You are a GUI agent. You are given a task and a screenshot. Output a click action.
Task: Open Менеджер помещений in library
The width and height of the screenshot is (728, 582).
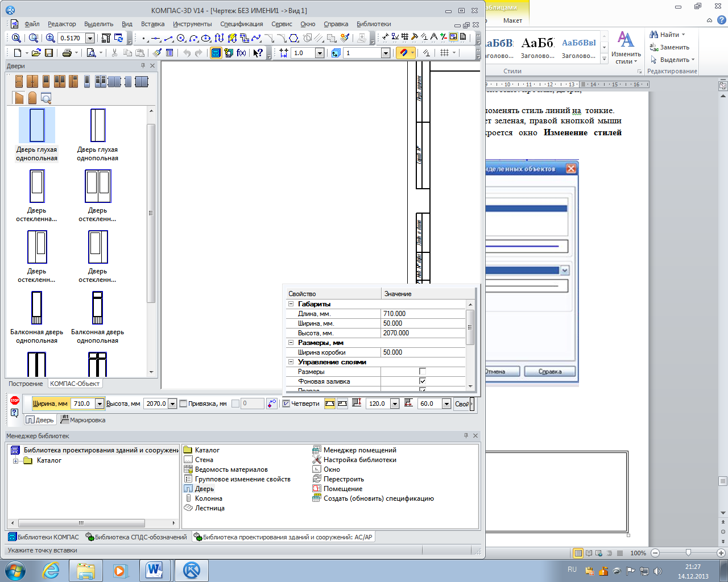coord(354,450)
